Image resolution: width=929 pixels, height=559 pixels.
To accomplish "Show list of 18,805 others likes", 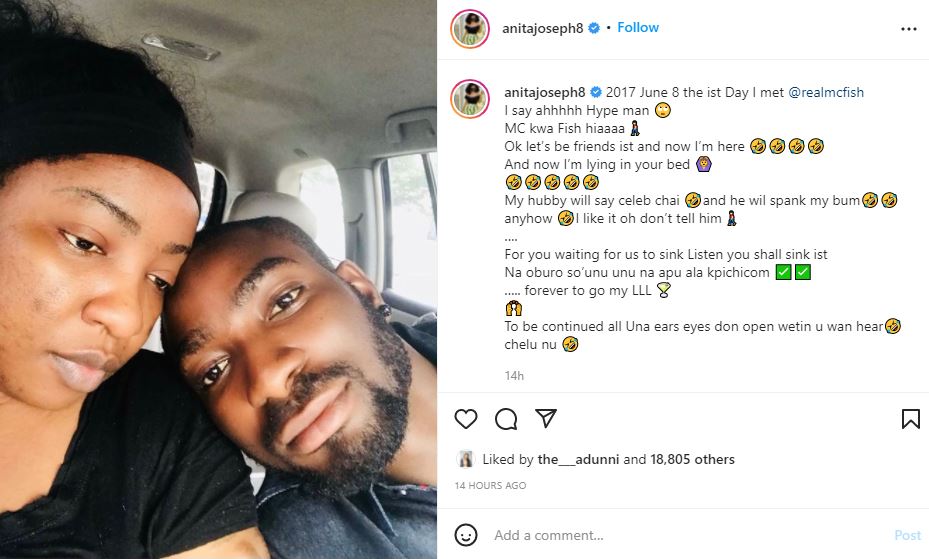I will [x=693, y=460].
